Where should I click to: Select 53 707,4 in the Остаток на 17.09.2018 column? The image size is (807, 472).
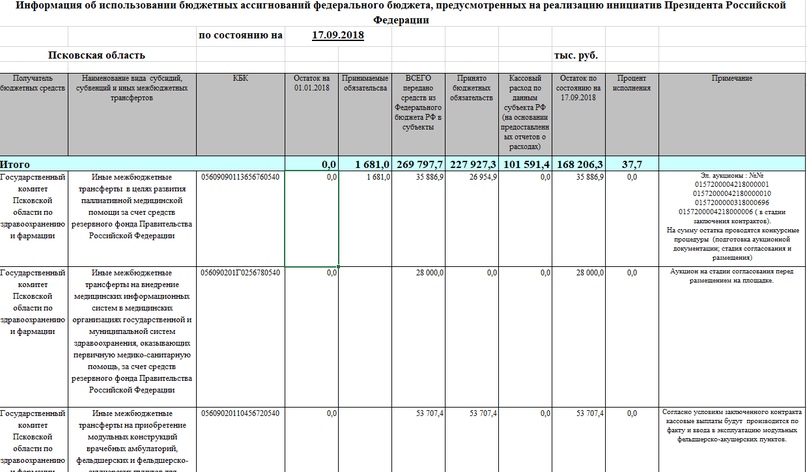578,440
